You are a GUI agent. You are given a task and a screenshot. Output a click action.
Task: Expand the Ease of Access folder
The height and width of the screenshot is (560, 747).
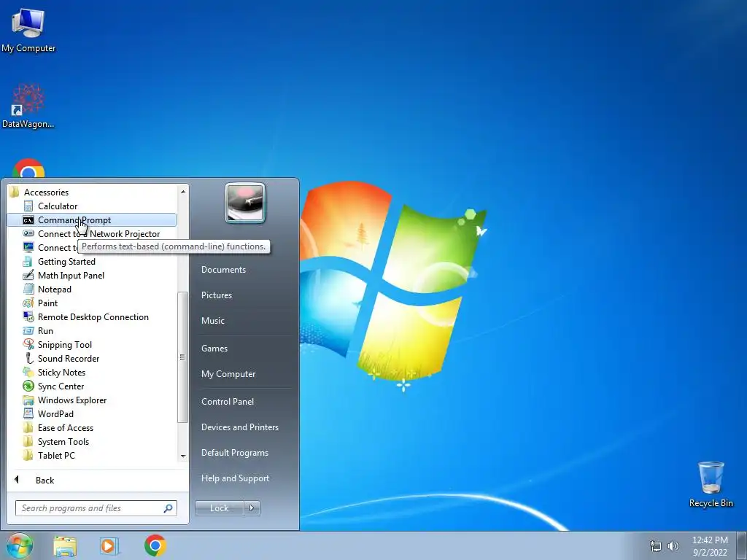click(x=91, y=427)
